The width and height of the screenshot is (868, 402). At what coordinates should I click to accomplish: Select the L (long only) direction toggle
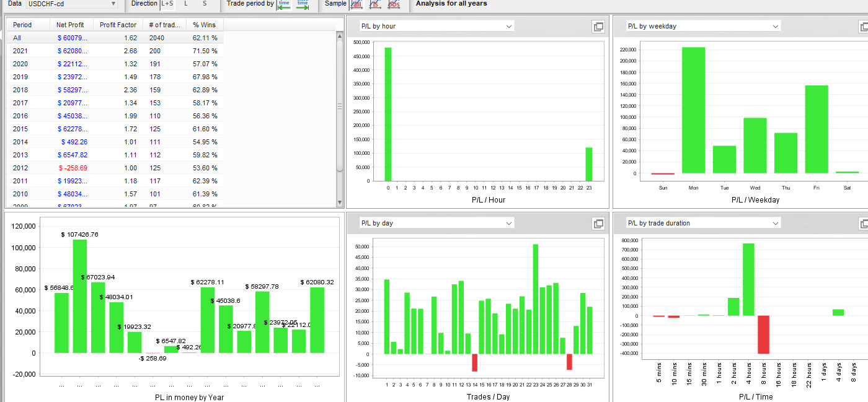pyautogui.click(x=186, y=4)
